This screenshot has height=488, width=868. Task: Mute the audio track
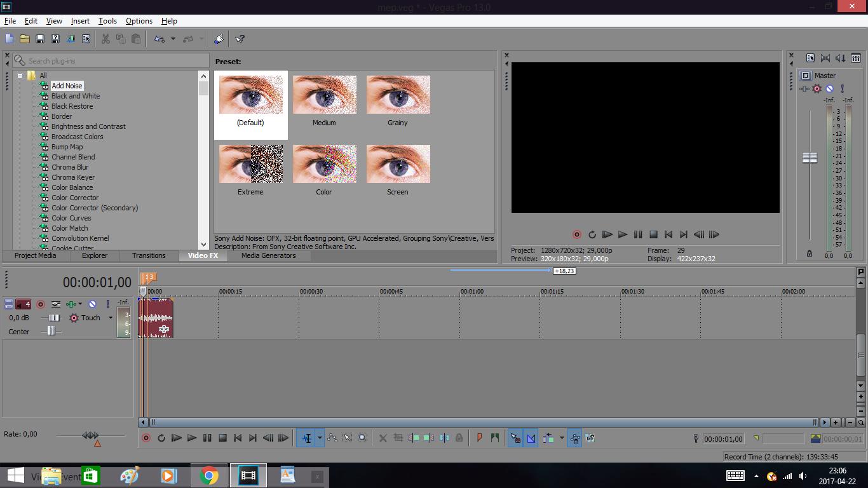click(x=93, y=304)
